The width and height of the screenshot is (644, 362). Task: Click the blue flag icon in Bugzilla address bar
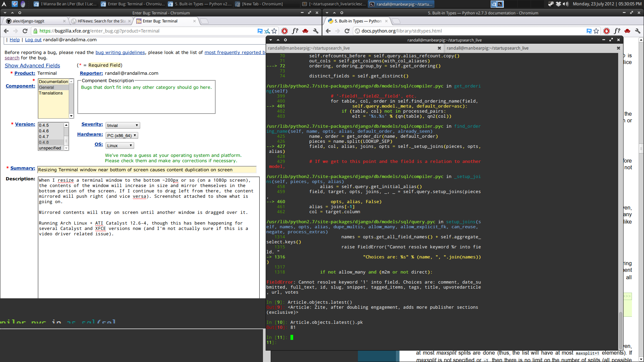260,31
